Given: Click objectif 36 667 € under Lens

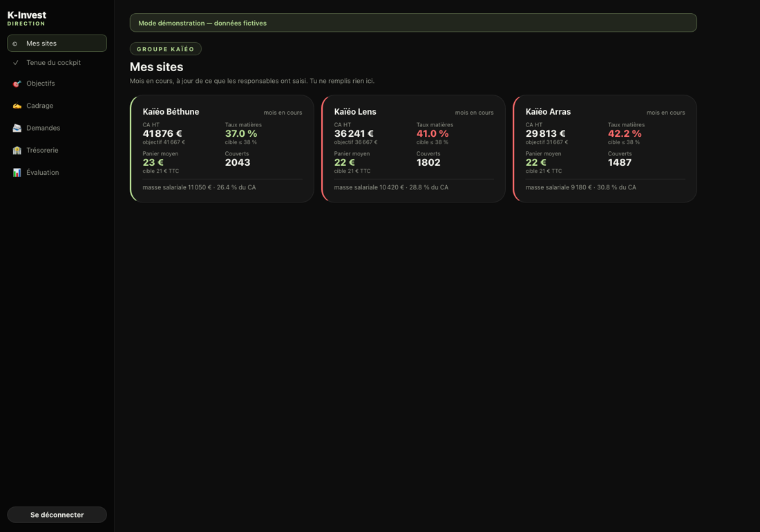Looking at the screenshot, I should (x=356, y=142).
